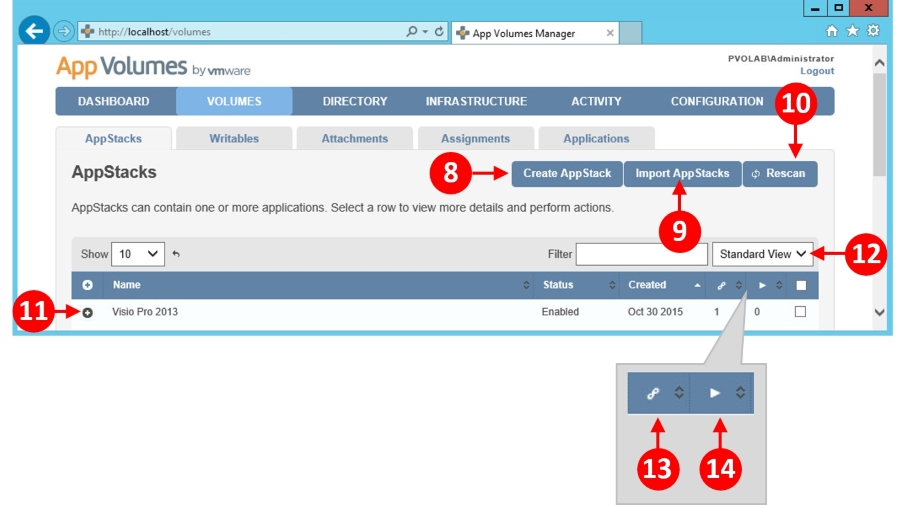Switch to the Assignments tab
The width and height of the screenshot is (900, 505).
click(x=475, y=138)
